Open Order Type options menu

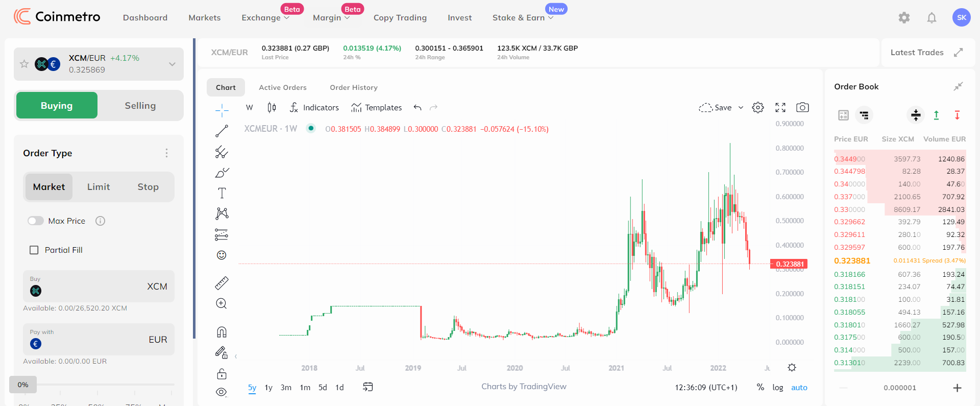[x=166, y=153]
